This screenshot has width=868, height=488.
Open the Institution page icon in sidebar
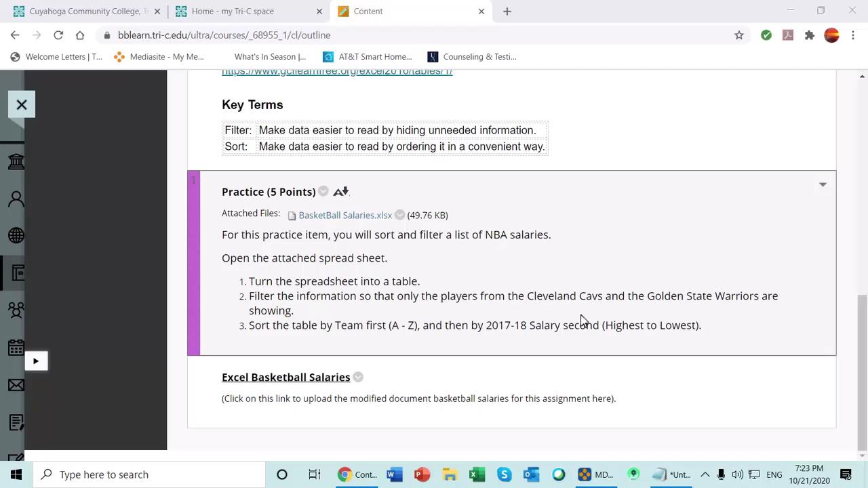(16, 161)
